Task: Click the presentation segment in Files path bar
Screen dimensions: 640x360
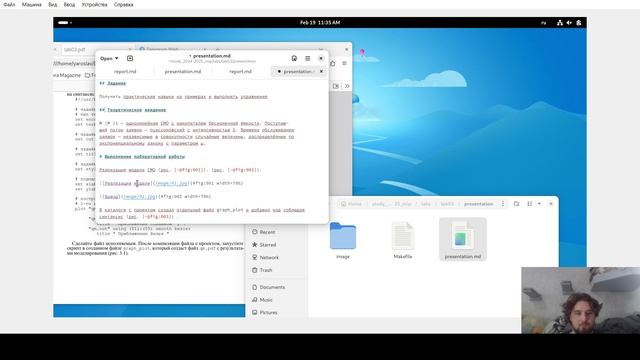Action: 478,204
